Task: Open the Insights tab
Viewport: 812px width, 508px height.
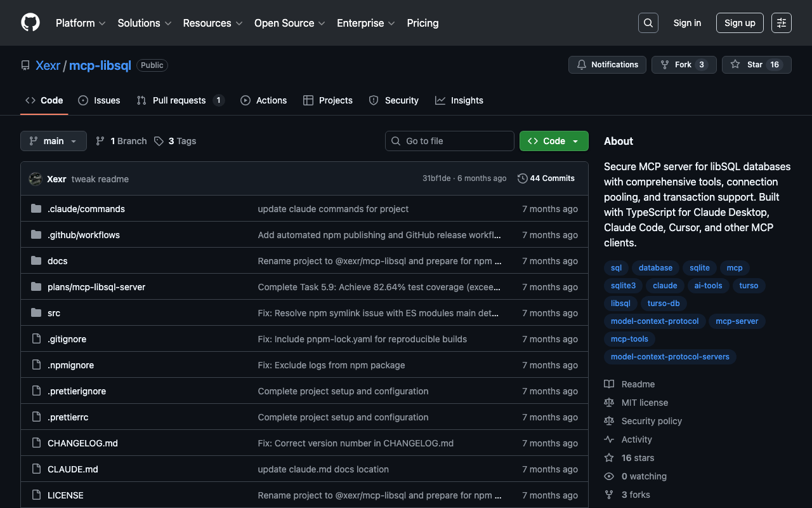Action: (459, 100)
